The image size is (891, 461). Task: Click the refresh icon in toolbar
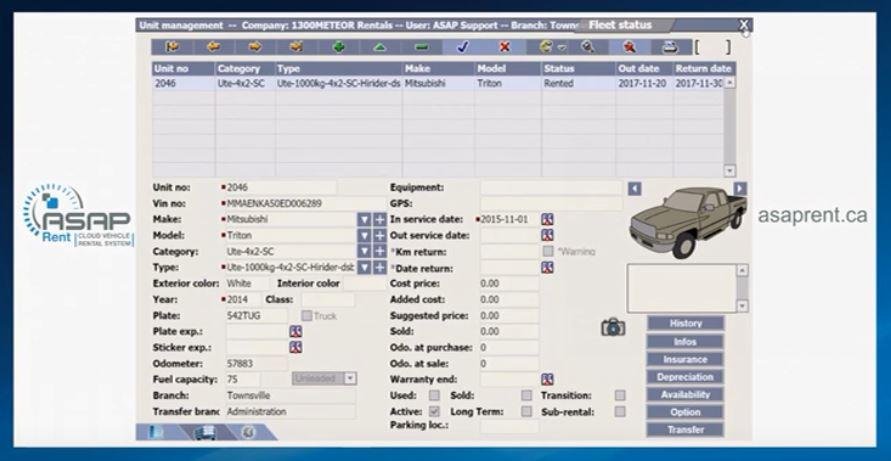coord(548,47)
